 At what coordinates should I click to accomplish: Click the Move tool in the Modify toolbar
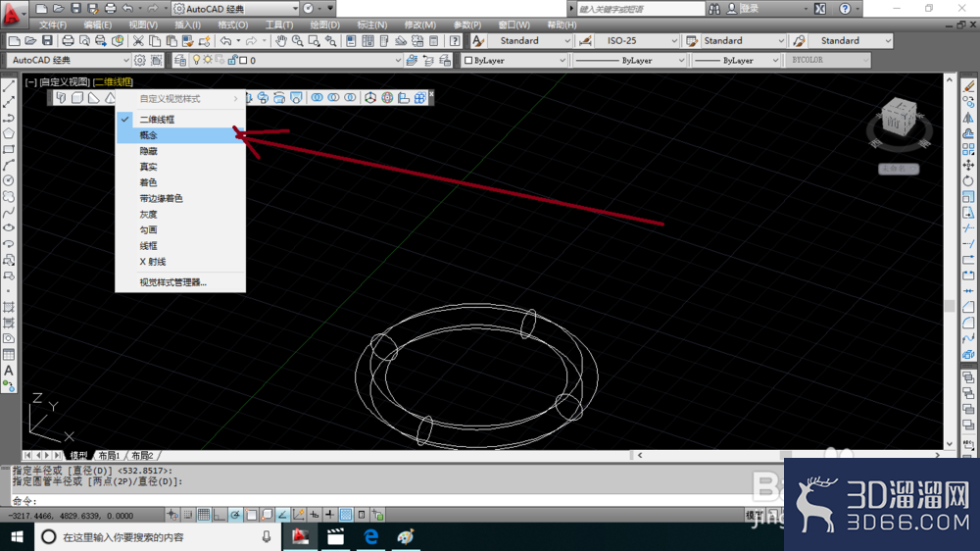click(968, 165)
